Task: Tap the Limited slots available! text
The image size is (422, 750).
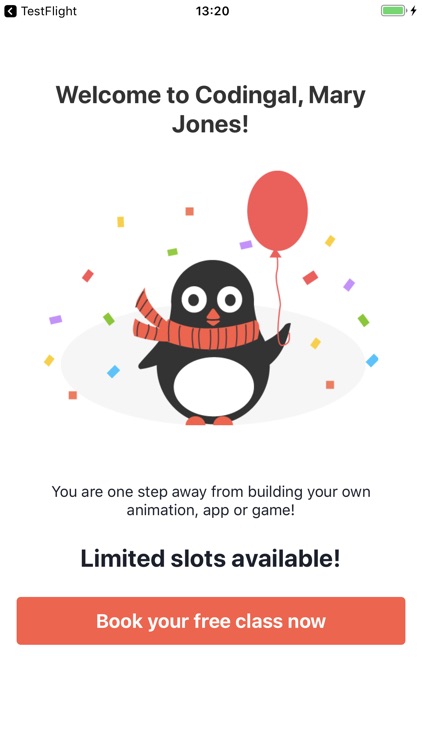Action: (211, 558)
